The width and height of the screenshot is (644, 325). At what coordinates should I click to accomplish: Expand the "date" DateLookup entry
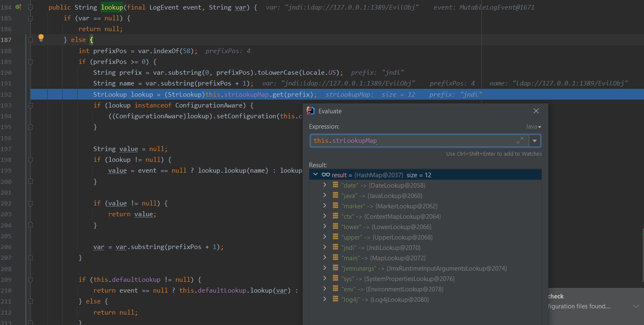pyautogui.click(x=325, y=185)
